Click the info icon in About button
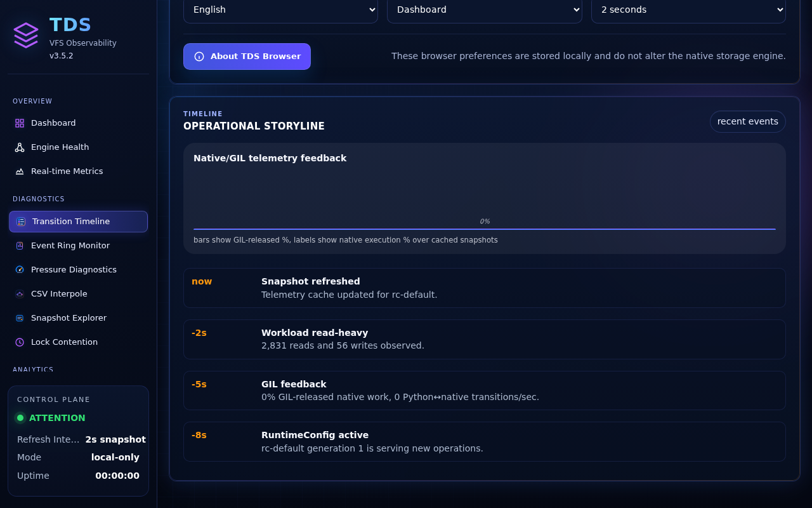The width and height of the screenshot is (812, 508). tap(199, 57)
